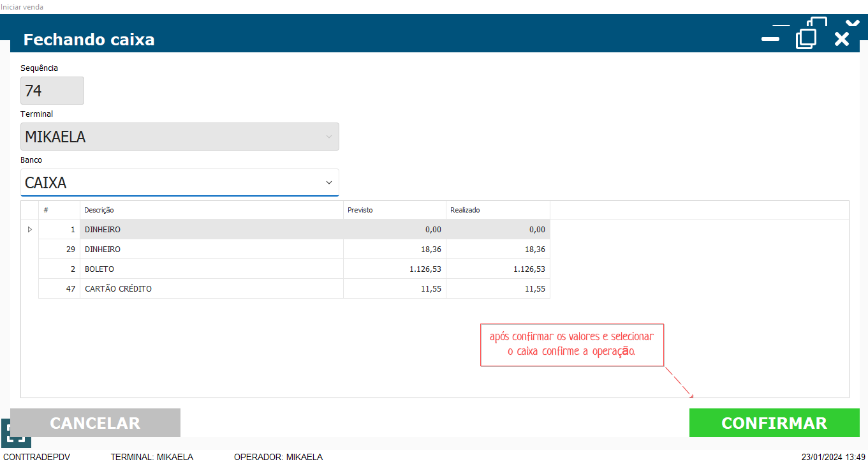Select the DINHEIRO description in row 29
The width and height of the screenshot is (868, 462).
pos(212,249)
